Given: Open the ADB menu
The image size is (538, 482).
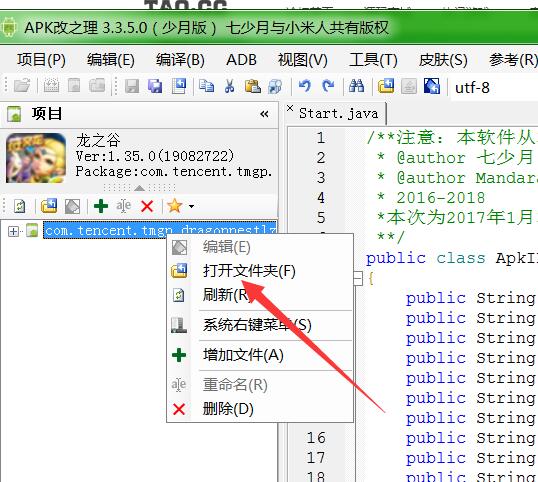Looking at the screenshot, I should (x=242, y=60).
